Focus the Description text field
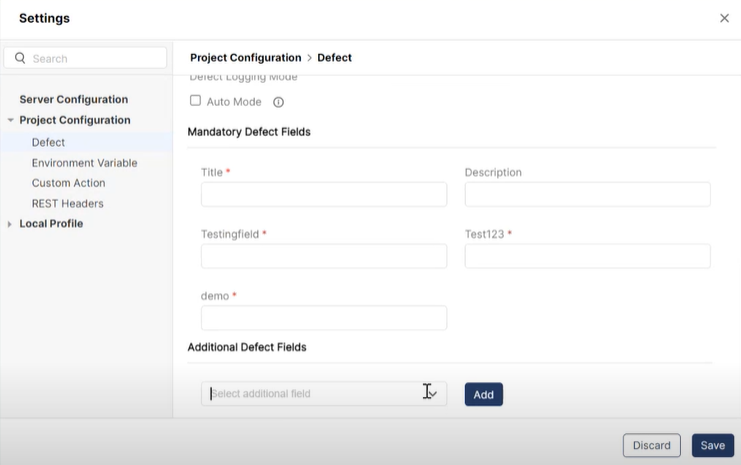 point(587,195)
